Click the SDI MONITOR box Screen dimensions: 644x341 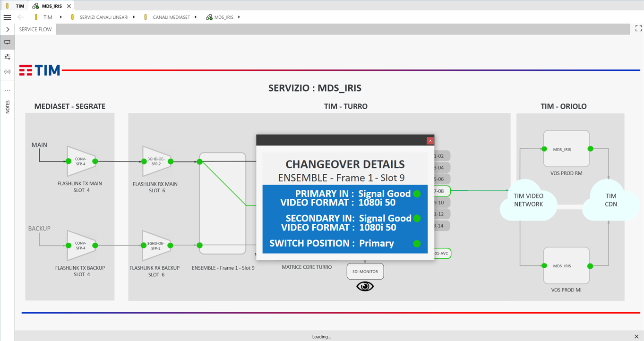point(365,272)
